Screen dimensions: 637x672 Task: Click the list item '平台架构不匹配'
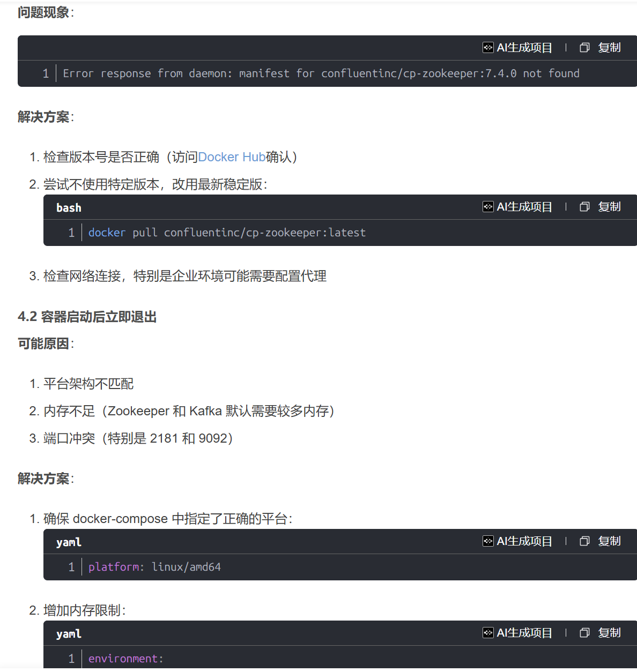[x=88, y=384]
